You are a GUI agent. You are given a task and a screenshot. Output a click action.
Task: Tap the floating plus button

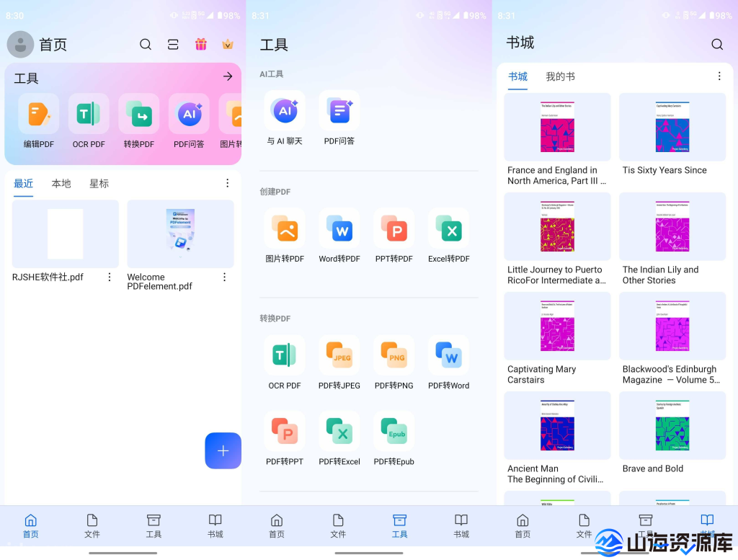coord(223,450)
